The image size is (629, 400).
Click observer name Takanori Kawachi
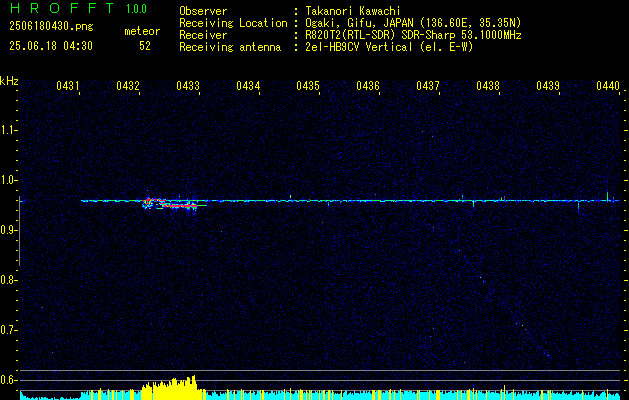click(353, 11)
